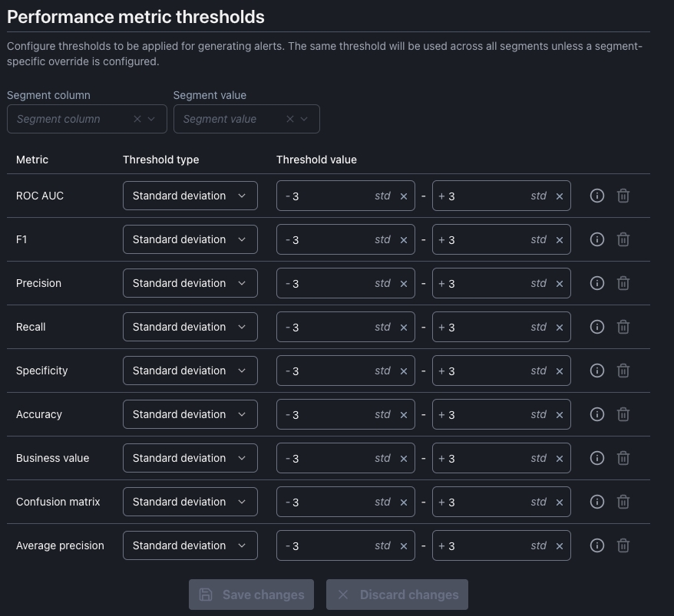Delete the Accuracy threshold row

623,414
